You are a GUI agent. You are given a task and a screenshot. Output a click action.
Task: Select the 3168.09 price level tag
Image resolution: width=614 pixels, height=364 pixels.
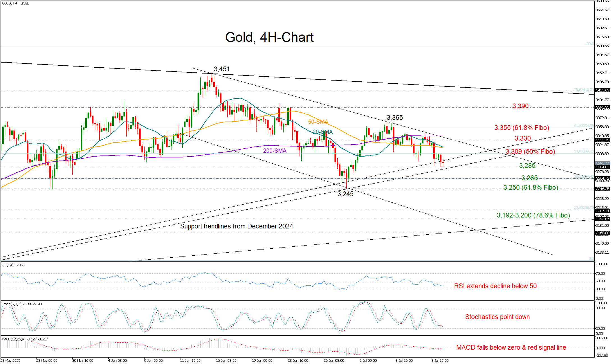pos(602,233)
